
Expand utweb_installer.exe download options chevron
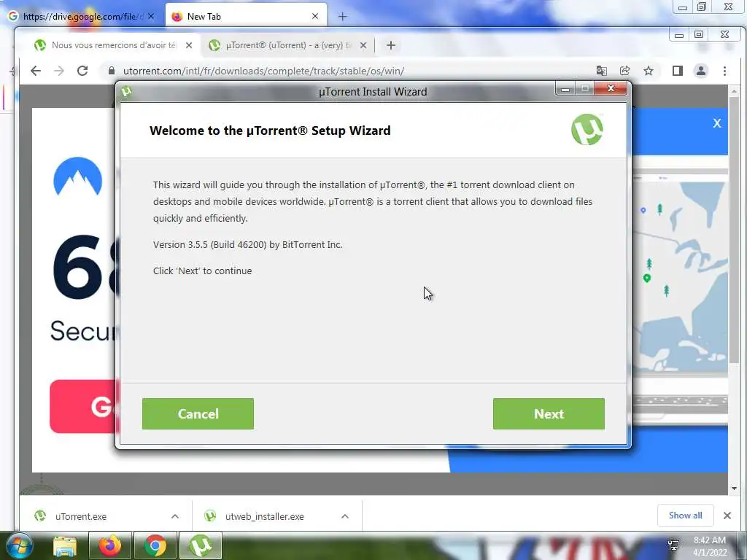pyautogui.click(x=345, y=516)
